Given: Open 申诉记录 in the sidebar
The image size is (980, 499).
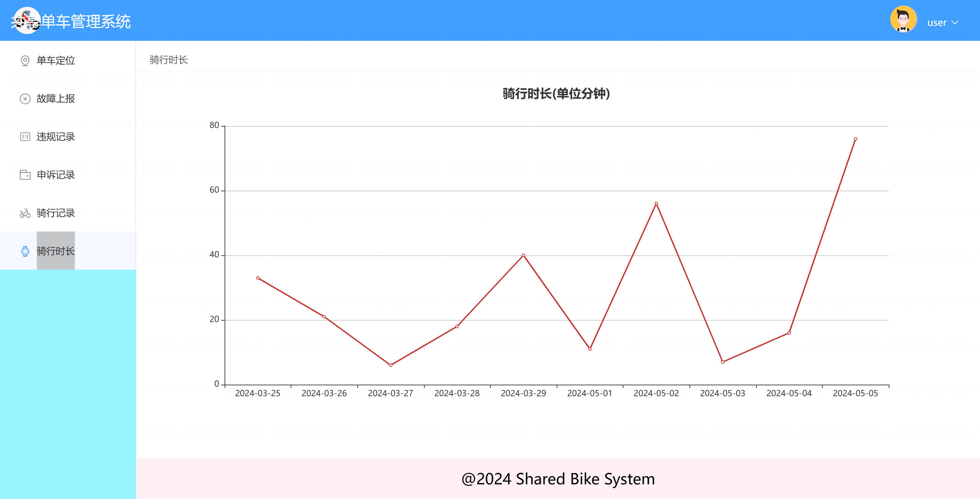Looking at the screenshot, I should pos(55,175).
